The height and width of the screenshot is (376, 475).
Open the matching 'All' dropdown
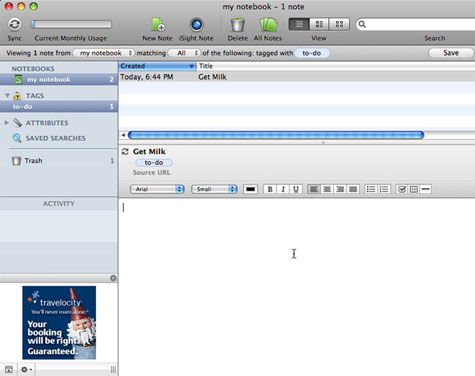pyautogui.click(x=184, y=53)
